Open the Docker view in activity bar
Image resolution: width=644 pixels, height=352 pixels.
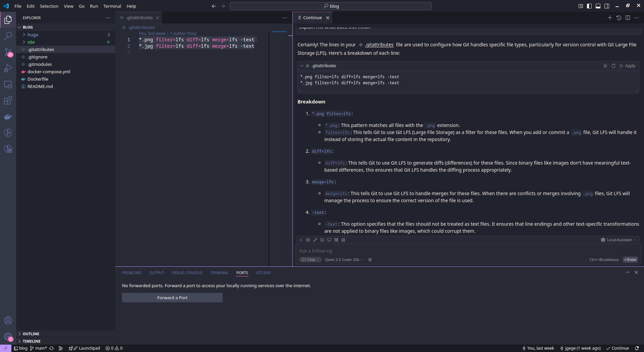[8, 117]
